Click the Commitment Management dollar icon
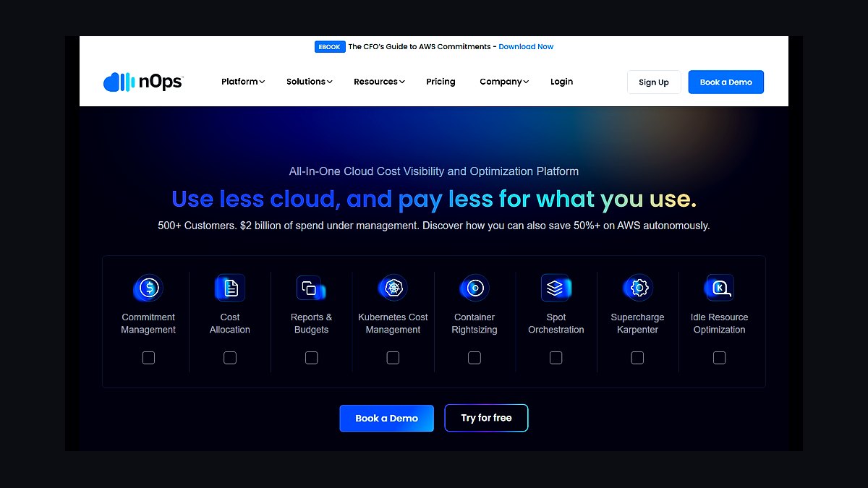868x488 pixels. 148,288
